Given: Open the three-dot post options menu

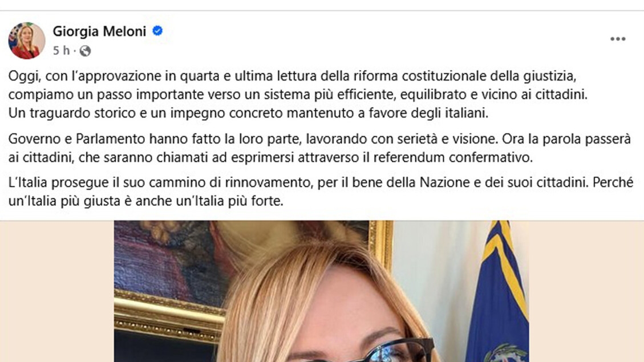Looking at the screenshot, I should coord(617,39).
